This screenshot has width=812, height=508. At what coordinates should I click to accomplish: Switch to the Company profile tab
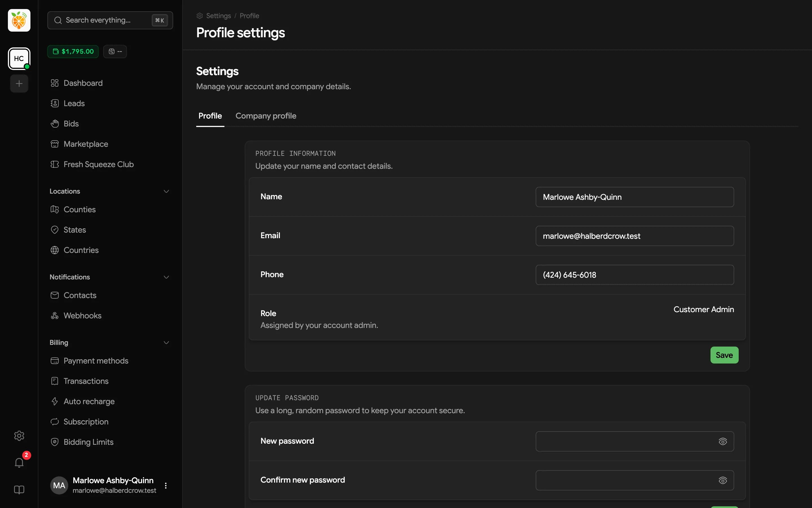click(266, 116)
